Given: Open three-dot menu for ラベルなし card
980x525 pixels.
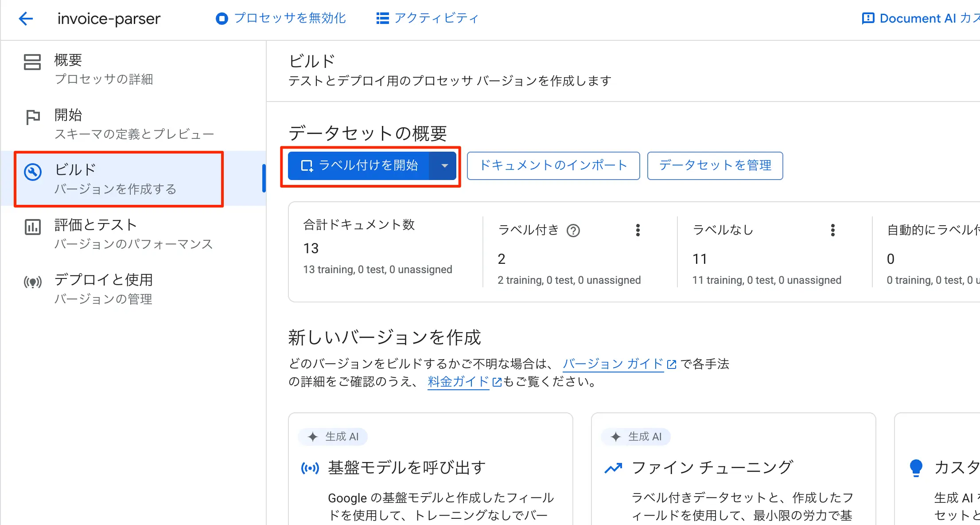Looking at the screenshot, I should [832, 230].
